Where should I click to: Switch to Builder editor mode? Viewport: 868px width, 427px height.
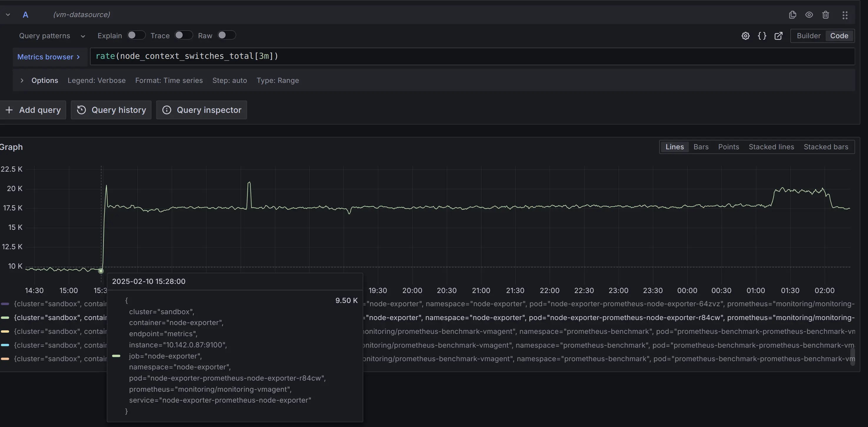coord(808,36)
